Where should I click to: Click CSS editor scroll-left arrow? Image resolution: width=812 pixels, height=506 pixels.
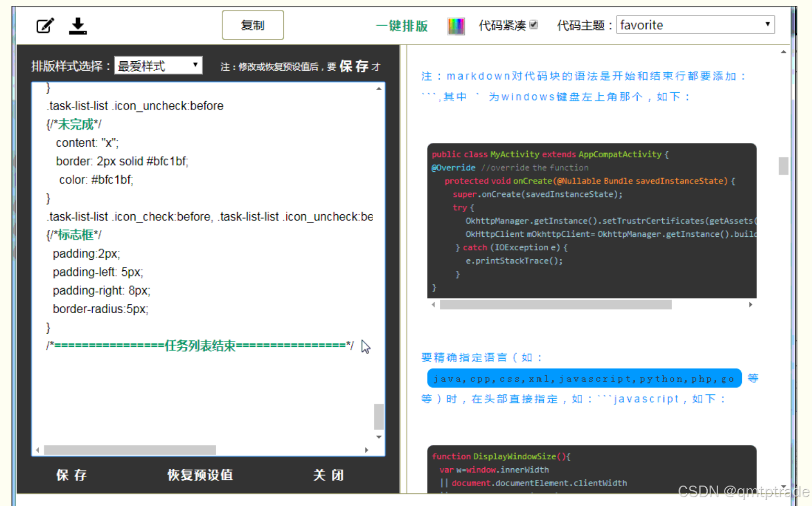(38, 450)
